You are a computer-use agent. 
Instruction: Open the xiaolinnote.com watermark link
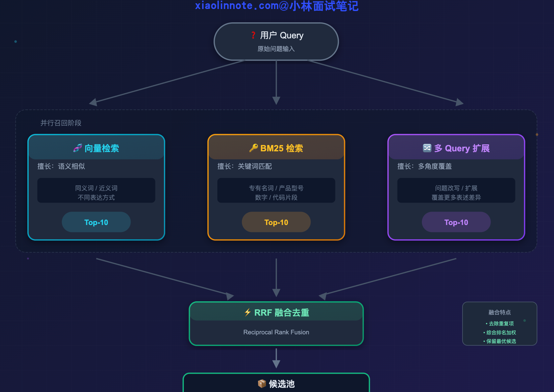tap(276, 6)
